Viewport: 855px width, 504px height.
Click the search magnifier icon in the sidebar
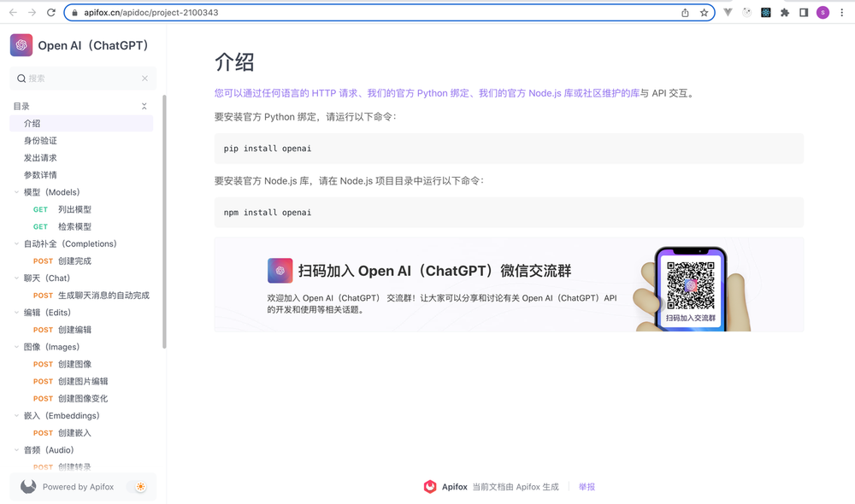click(21, 78)
